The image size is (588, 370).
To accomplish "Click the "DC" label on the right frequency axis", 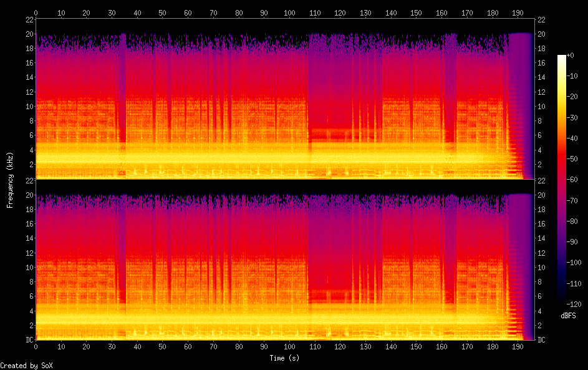I will click(x=541, y=340).
